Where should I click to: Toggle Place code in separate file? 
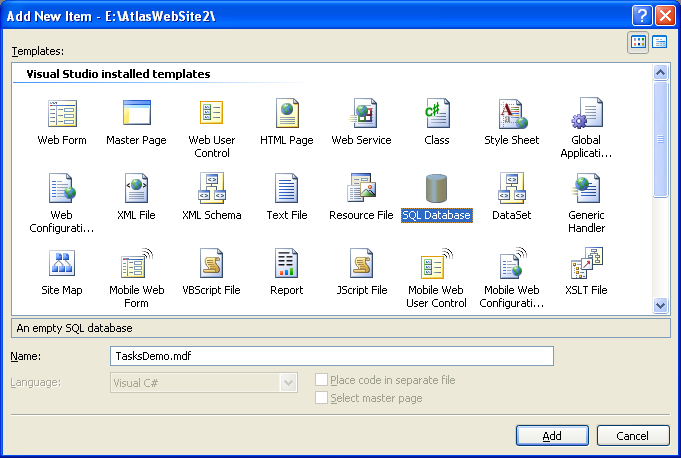pos(321,380)
